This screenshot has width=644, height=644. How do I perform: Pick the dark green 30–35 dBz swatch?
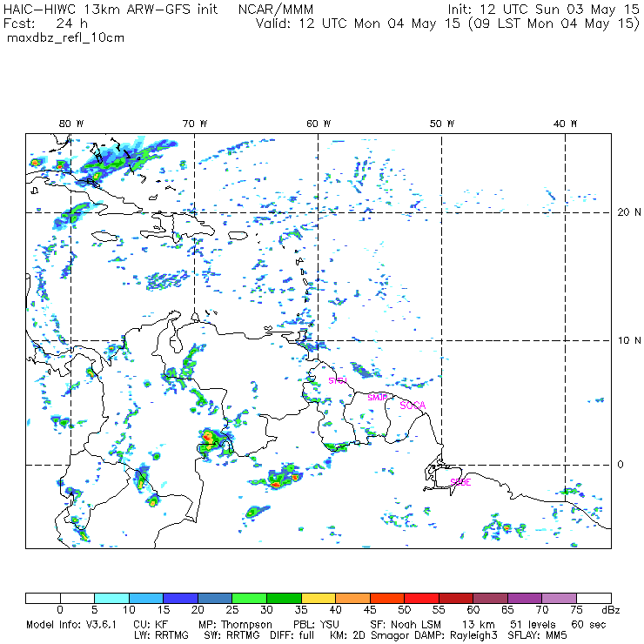click(284, 598)
